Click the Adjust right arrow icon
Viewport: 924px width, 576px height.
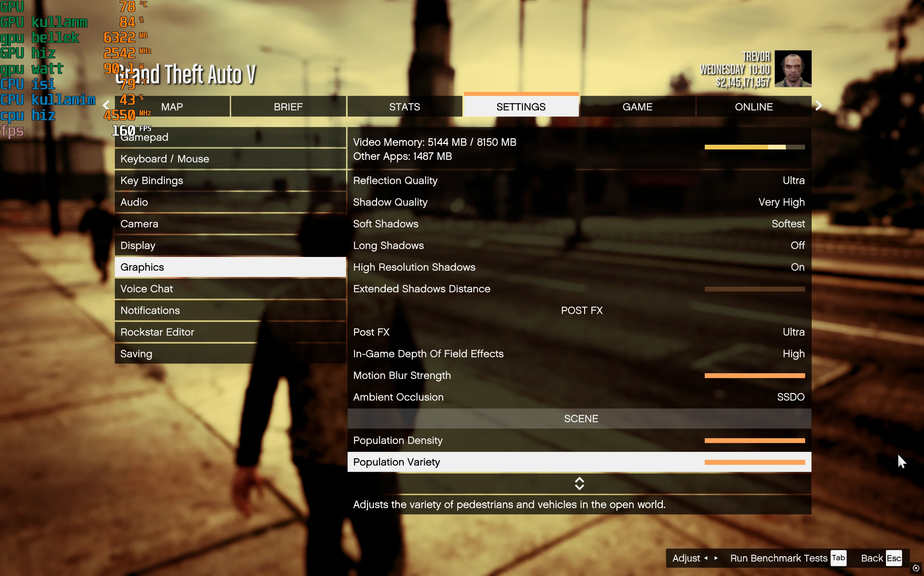tap(716, 558)
